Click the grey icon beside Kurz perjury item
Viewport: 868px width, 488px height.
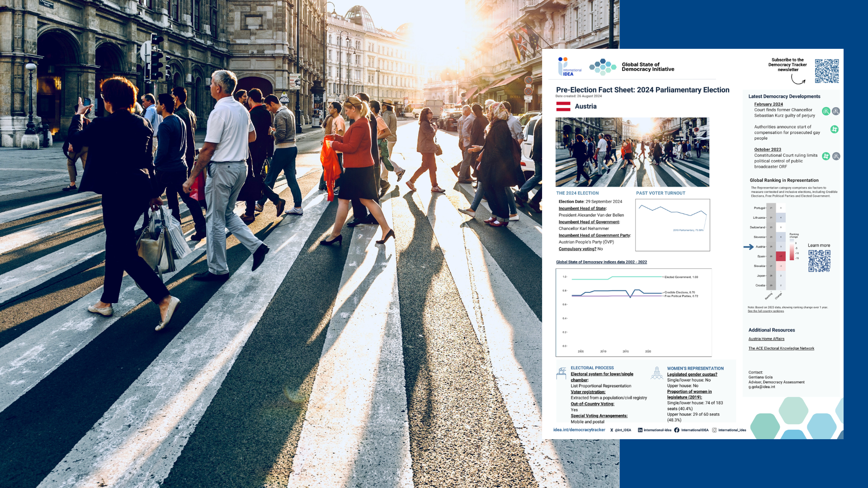coord(836,111)
